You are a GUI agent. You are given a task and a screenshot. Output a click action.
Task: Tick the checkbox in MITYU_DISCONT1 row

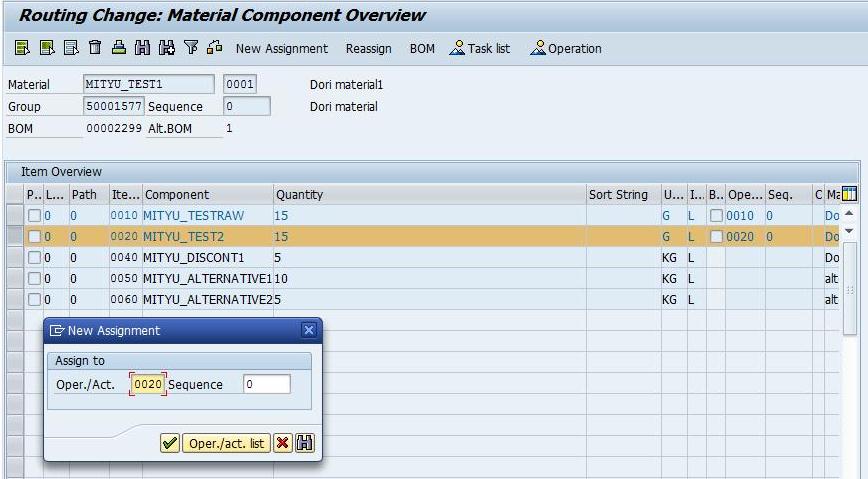(x=34, y=257)
